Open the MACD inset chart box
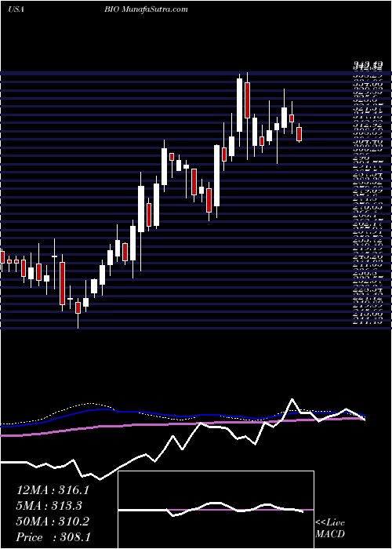392x549 pixels. point(216,510)
